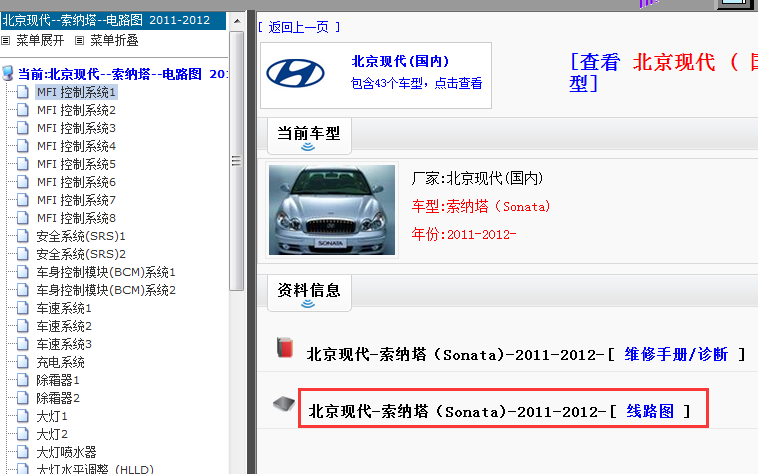Click the page icon beside MFI 控制系统7

coord(23,200)
